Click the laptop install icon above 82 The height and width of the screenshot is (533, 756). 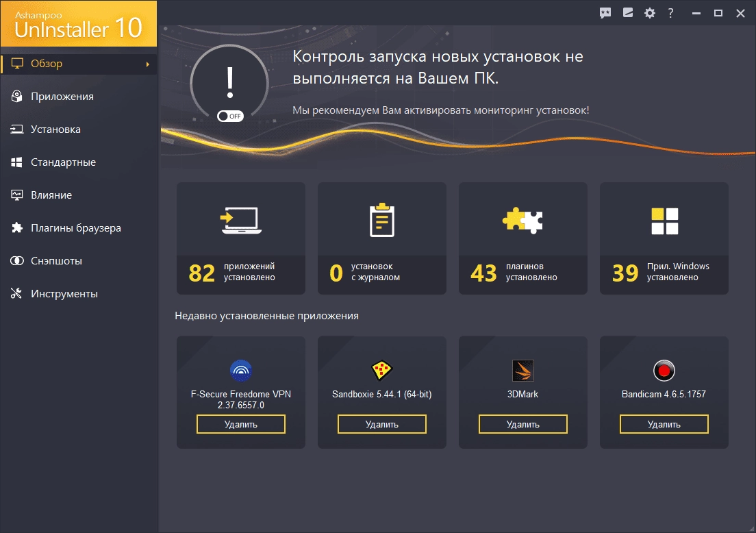(x=241, y=221)
